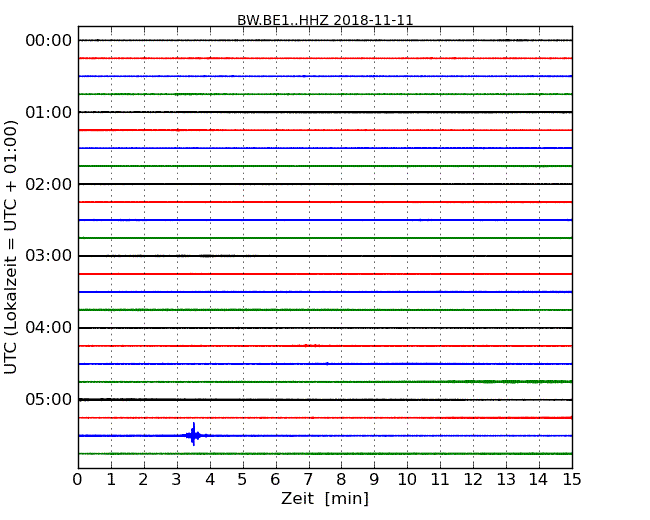
Task: Click the 04:00 time label
Action: click(x=49, y=328)
